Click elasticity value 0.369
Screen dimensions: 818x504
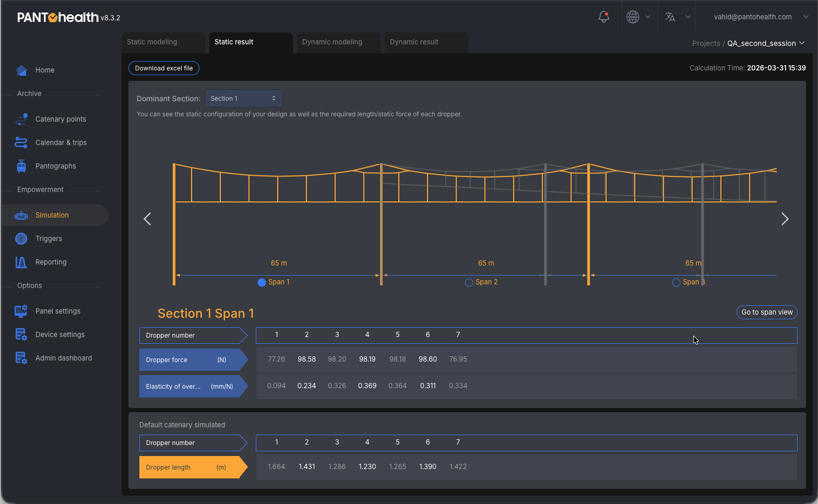click(367, 386)
